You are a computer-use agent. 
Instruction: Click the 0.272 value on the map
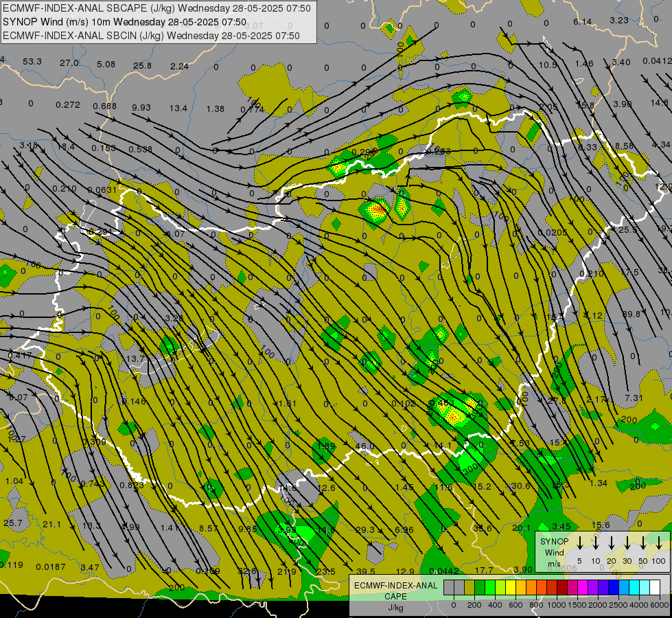(x=68, y=104)
